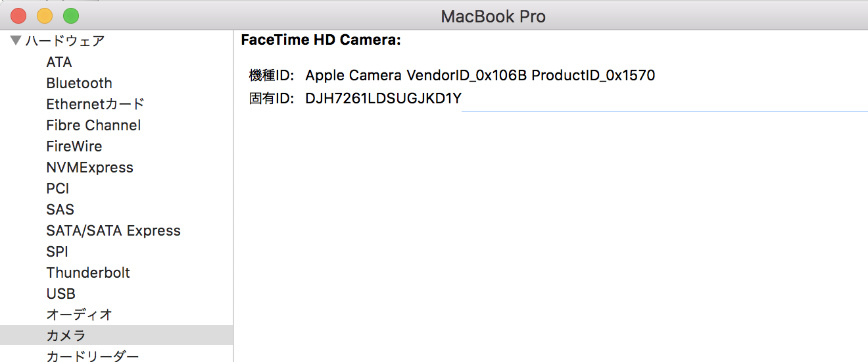
Task: Collapse the ハードウェア disclosure triangle
Action: [x=16, y=41]
